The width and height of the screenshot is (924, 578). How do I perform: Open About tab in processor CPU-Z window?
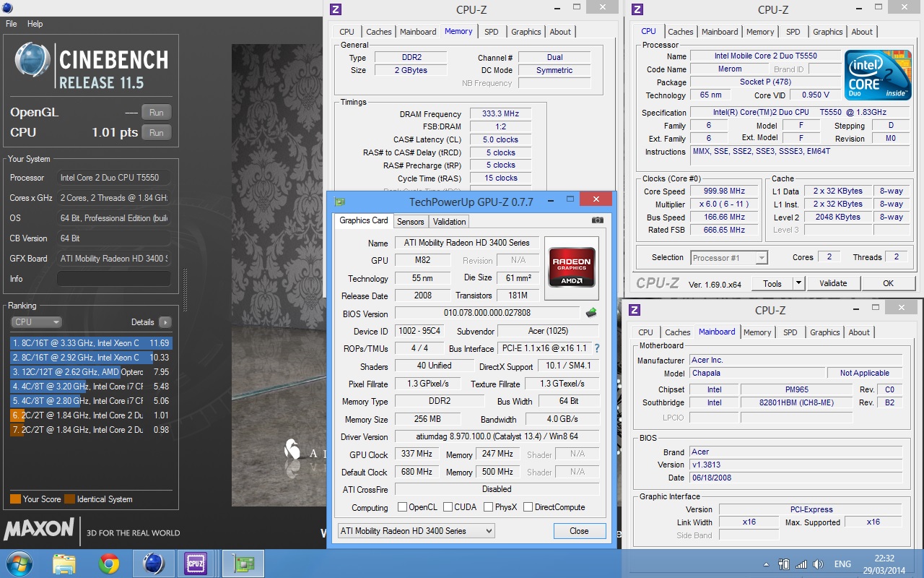[x=862, y=32]
